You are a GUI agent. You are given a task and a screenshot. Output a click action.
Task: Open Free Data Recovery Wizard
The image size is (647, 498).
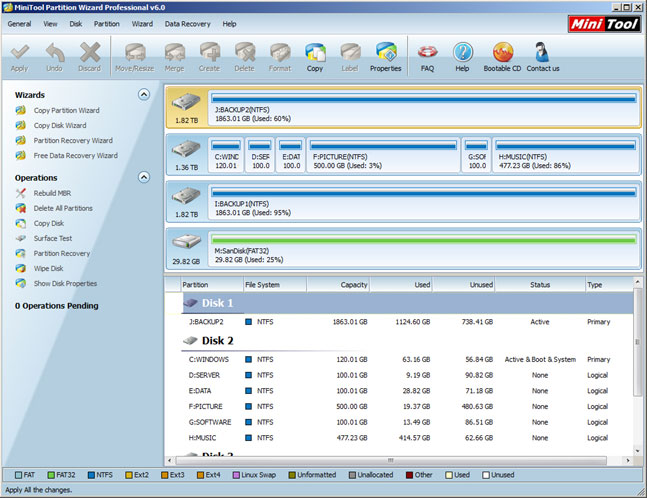76,156
